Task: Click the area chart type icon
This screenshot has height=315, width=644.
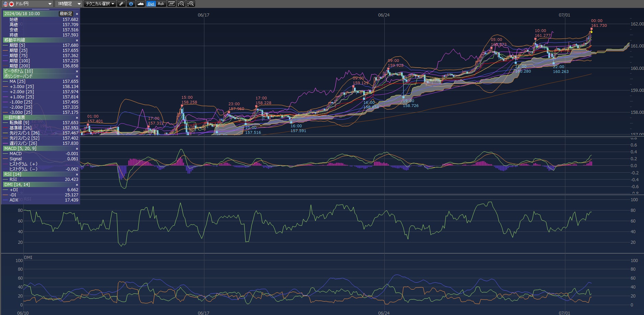Action: [x=140, y=4]
